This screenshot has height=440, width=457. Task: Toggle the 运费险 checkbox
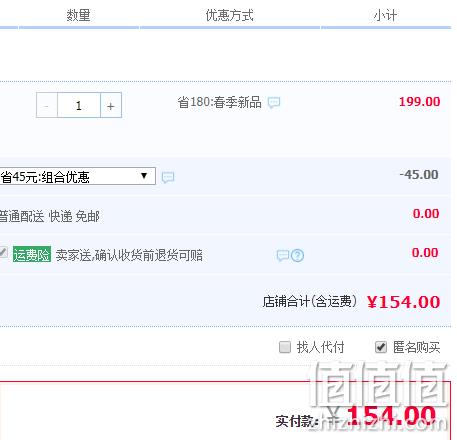[x=3, y=252]
